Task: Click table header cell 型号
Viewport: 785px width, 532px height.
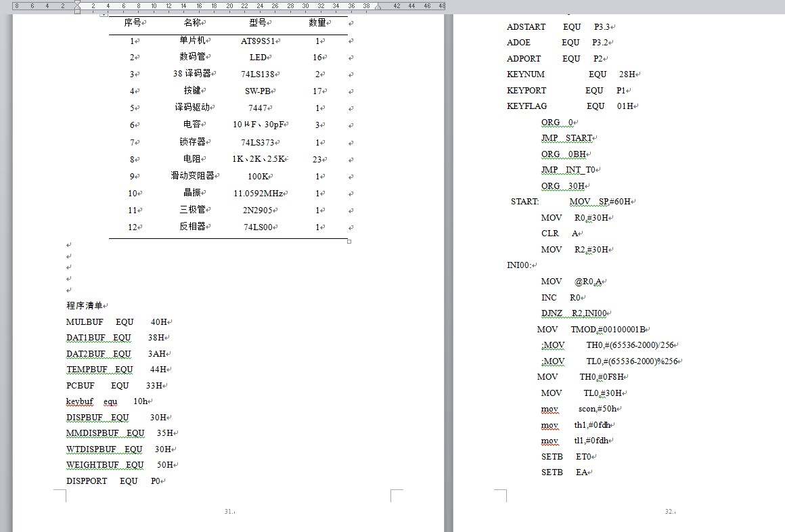Action: tap(259, 22)
